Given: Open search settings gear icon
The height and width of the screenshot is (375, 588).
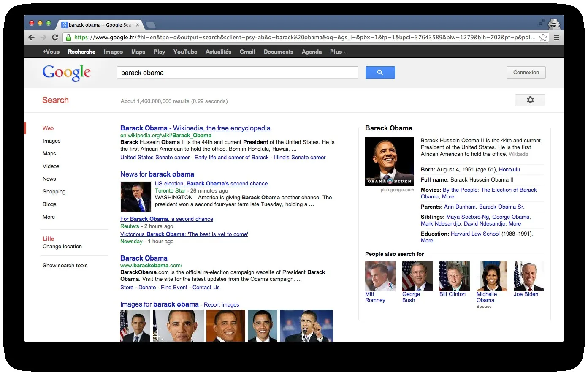Looking at the screenshot, I should click(530, 100).
